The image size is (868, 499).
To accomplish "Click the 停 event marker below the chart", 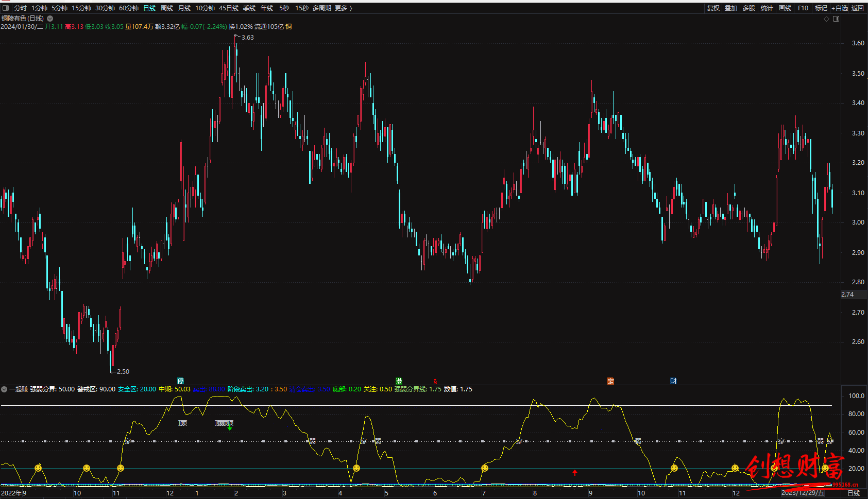I will [x=180, y=381].
